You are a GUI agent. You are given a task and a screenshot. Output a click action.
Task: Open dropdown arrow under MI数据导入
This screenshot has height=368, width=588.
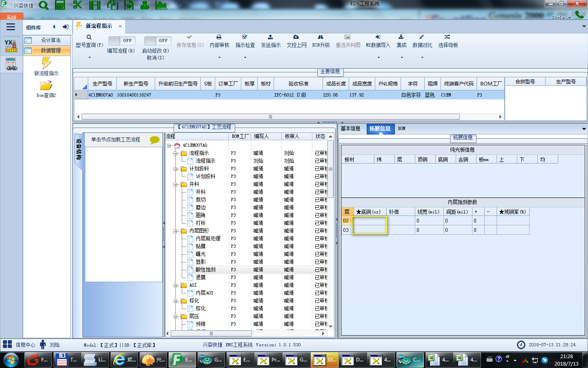pos(379,57)
